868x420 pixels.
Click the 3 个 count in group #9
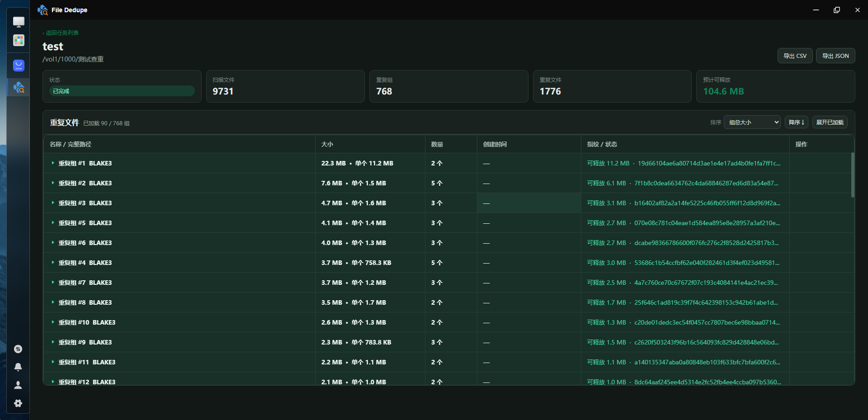point(437,342)
